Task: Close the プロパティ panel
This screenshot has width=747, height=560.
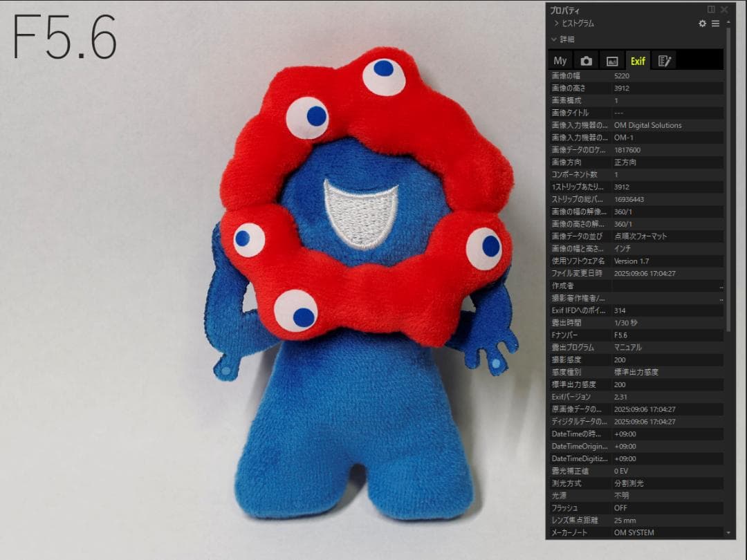Action: (x=723, y=10)
